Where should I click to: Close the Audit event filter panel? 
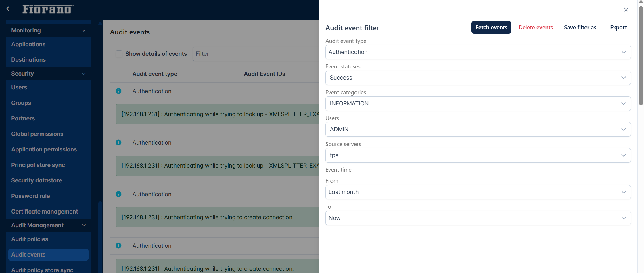(626, 10)
